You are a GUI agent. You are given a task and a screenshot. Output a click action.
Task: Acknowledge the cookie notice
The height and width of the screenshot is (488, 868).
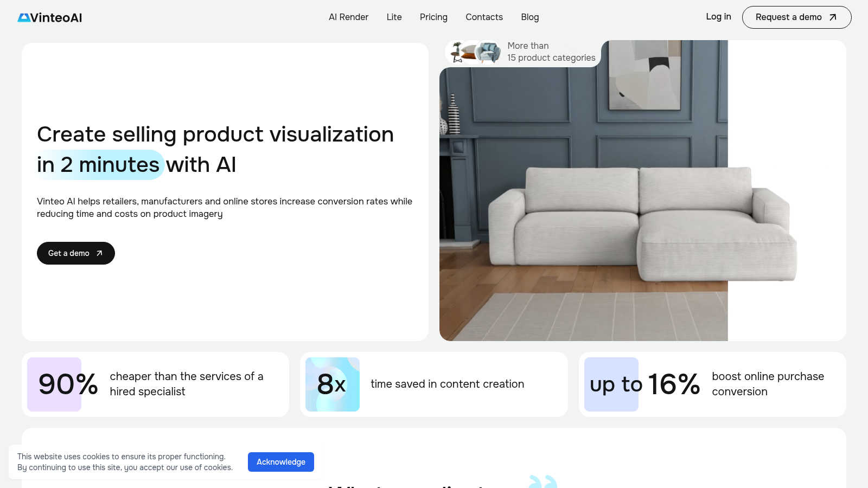(x=281, y=462)
